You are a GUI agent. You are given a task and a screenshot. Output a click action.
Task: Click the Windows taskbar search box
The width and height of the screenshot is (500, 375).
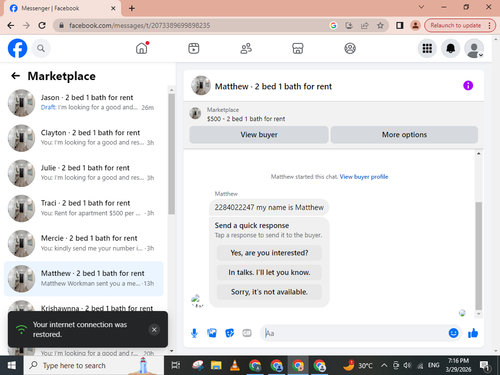(x=94, y=365)
